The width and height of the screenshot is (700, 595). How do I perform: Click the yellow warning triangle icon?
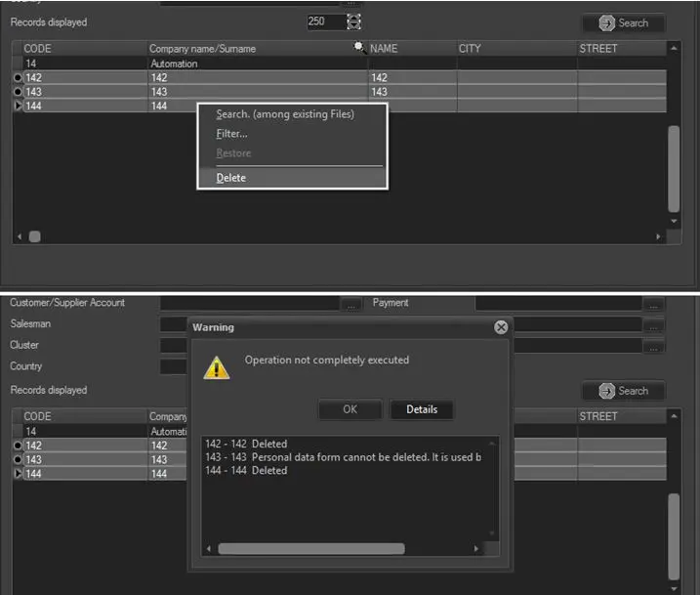215,367
